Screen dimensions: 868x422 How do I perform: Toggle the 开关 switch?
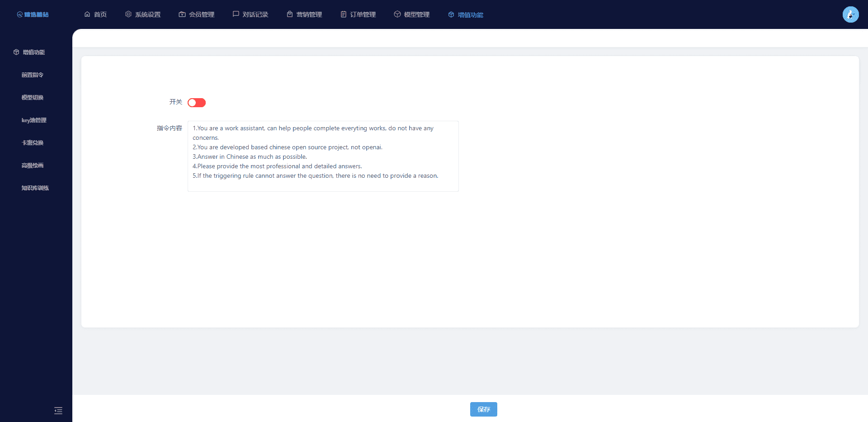coord(197,103)
